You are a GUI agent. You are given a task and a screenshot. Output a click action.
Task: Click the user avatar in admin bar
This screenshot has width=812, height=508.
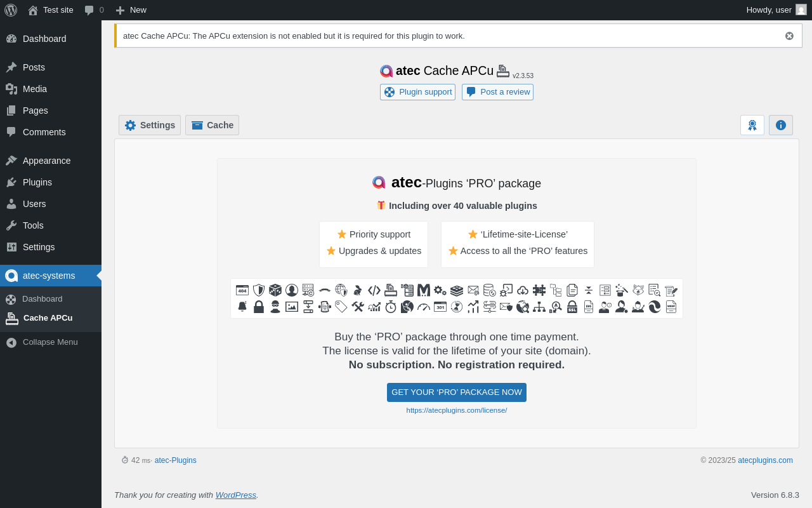[801, 10]
